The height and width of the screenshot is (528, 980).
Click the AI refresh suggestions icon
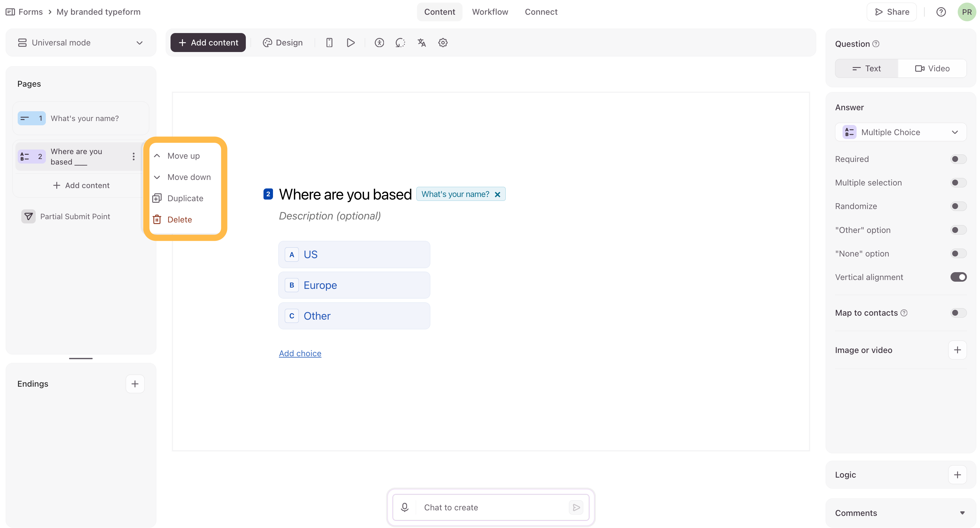coord(400,43)
